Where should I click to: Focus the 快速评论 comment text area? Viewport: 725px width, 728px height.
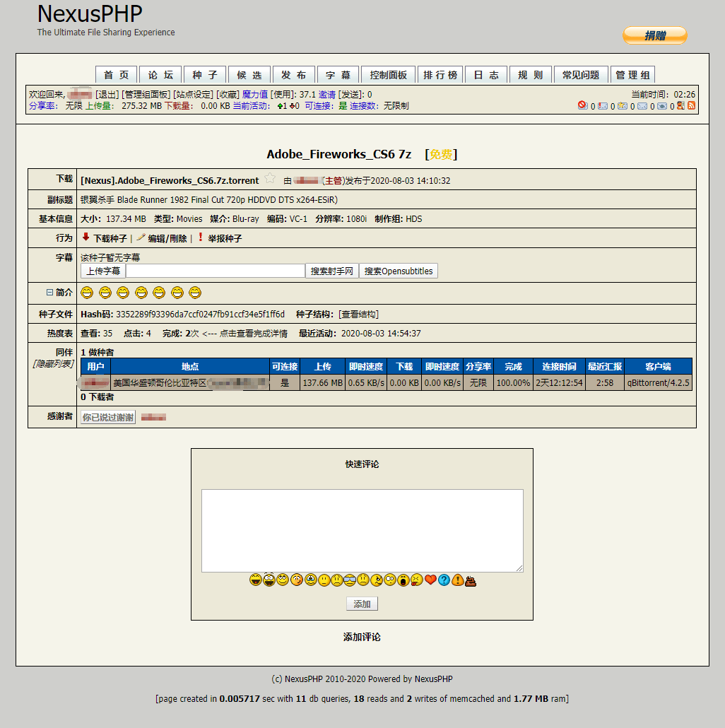coord(362,531)
